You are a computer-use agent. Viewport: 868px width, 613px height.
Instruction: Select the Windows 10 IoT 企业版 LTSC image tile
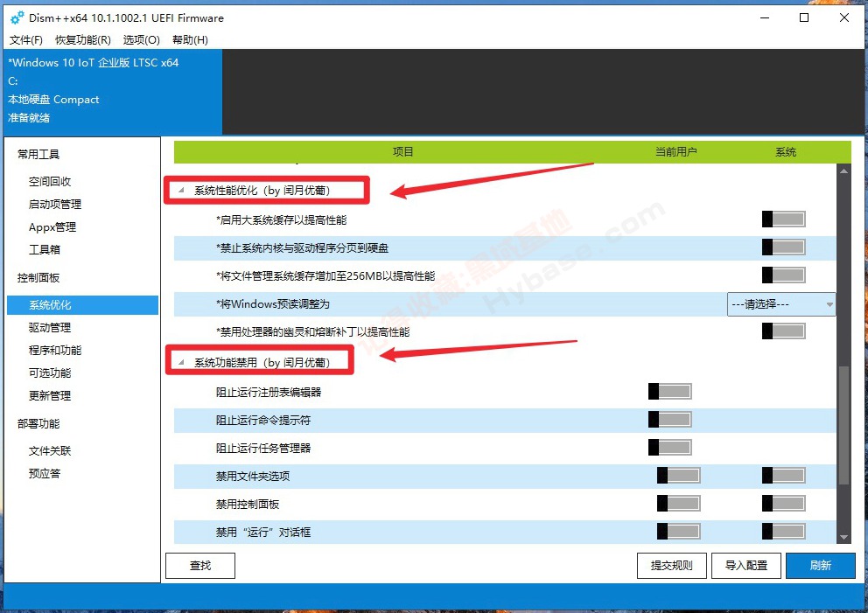click(x=113, y=92)
